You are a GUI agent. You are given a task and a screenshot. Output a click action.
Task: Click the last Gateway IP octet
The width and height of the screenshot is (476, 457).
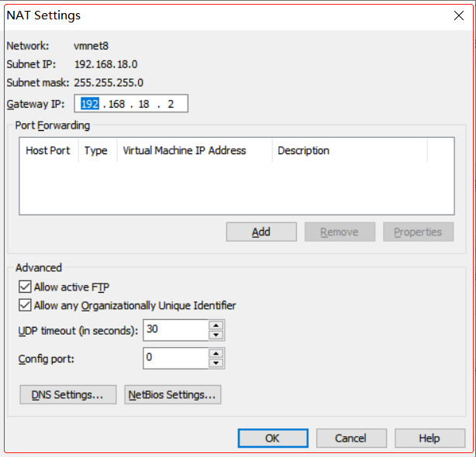tap(171, 104)
